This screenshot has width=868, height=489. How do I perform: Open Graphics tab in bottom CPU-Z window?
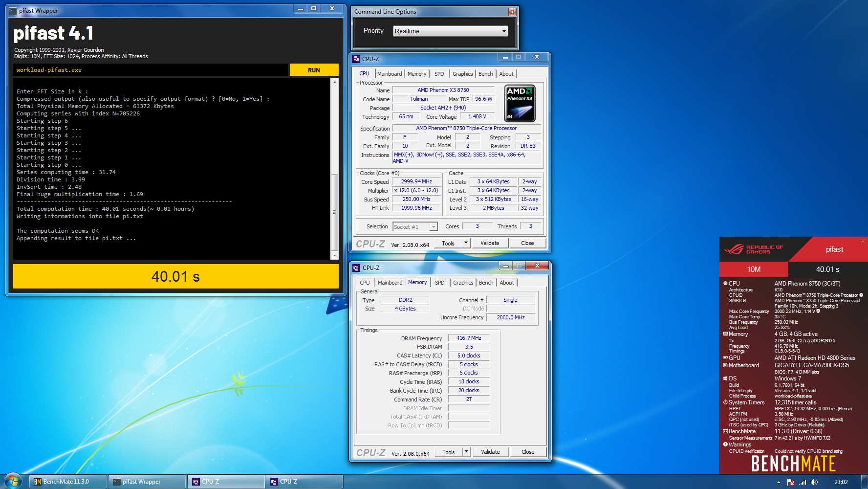coord(463,283)
